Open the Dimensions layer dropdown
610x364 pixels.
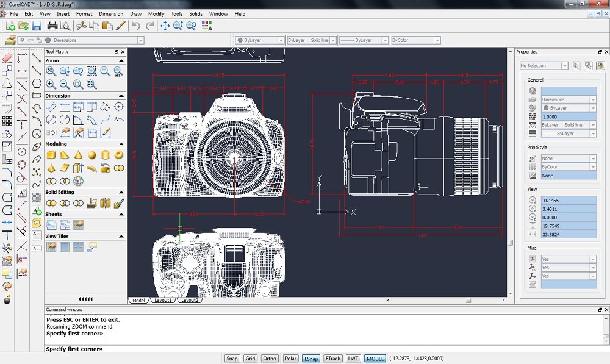(x=140, y=40)
